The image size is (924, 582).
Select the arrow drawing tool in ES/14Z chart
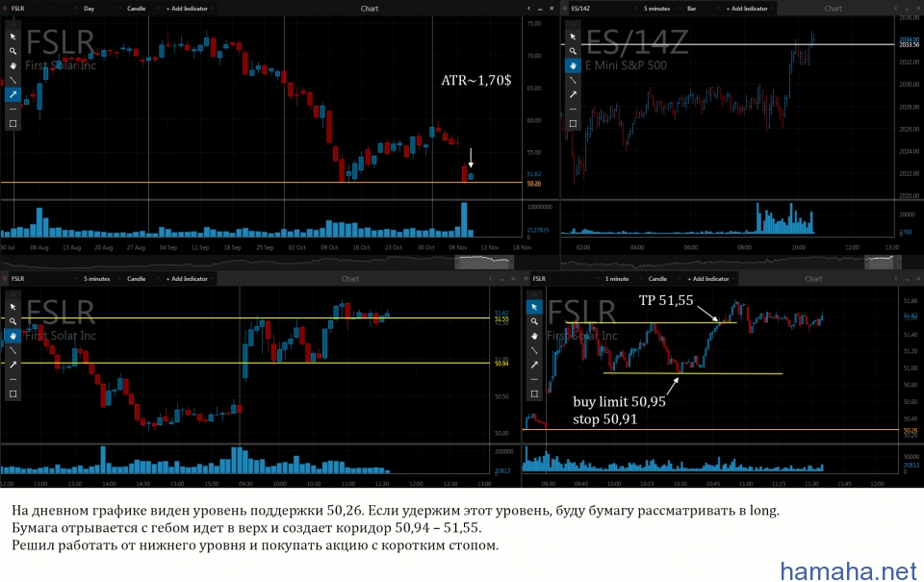click(x=573, y=94)
